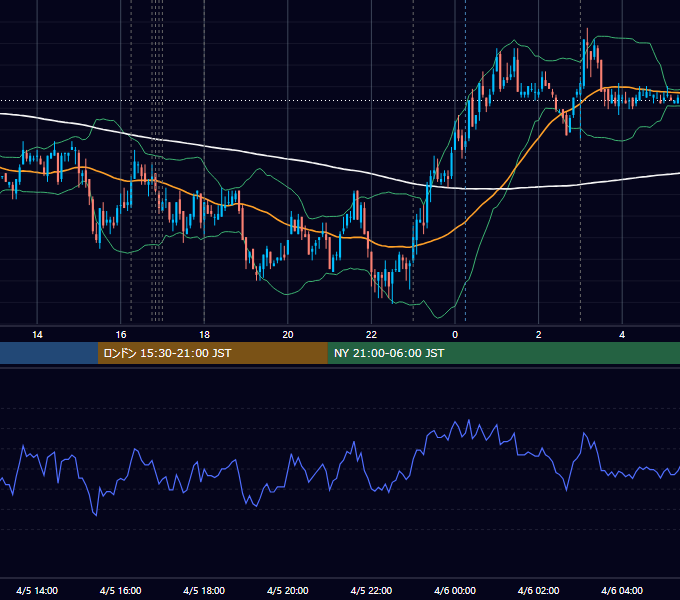
Task: Click the 4/5 16:00 date label
Action: click(121, 590)
